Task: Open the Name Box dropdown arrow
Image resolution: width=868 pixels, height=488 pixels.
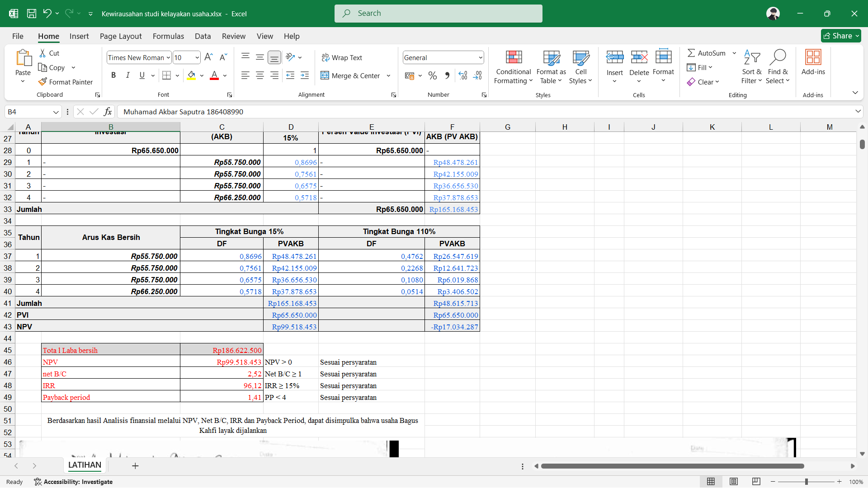Action: 56,112
